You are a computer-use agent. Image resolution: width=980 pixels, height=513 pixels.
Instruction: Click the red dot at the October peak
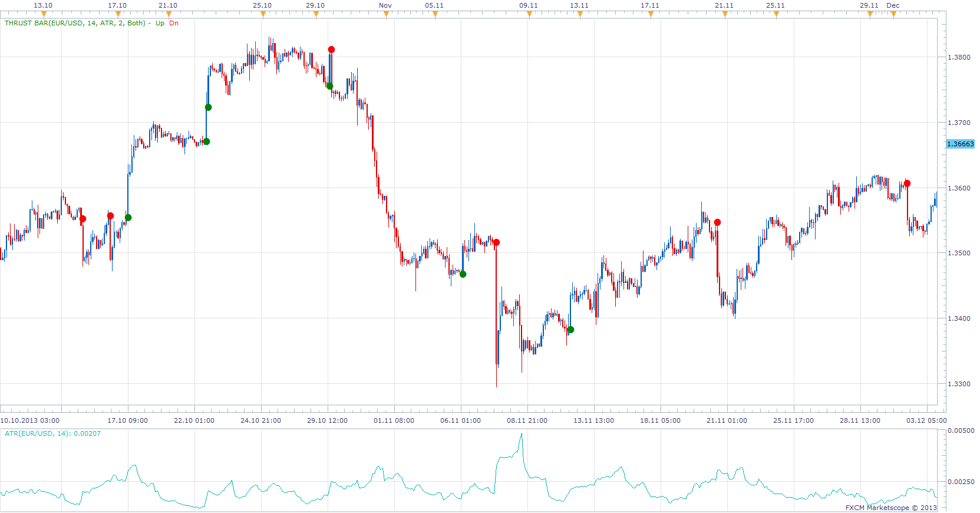pyautogui.click(x=331, y=50)
